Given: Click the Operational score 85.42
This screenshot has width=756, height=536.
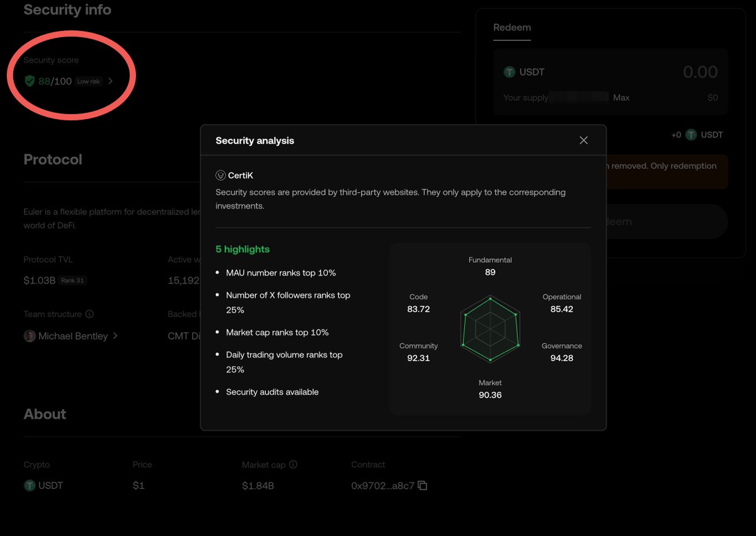Looking at the screenshot, I should tap(561, 309).
